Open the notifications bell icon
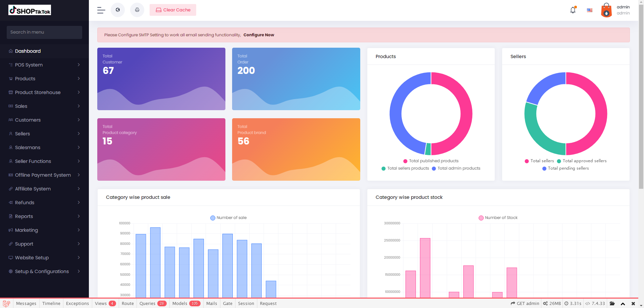This screenshot has height=308, width=644. (x=573, y=10)
